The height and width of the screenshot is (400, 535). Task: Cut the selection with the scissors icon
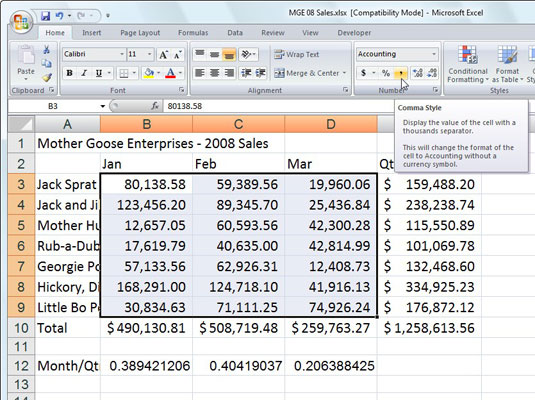[x=46, y=50]
